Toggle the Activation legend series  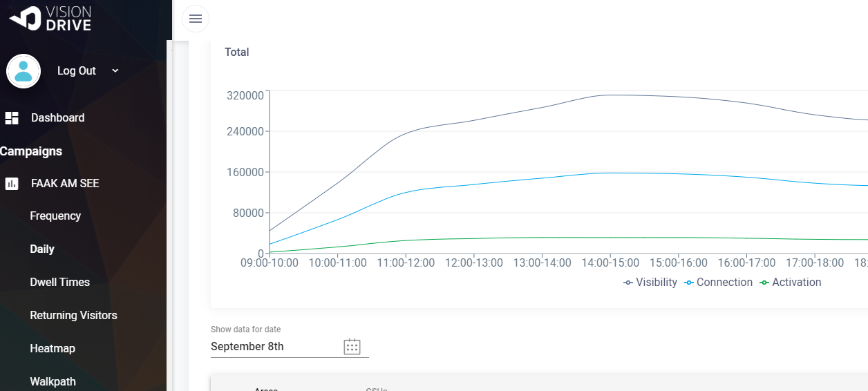[791, 283]
